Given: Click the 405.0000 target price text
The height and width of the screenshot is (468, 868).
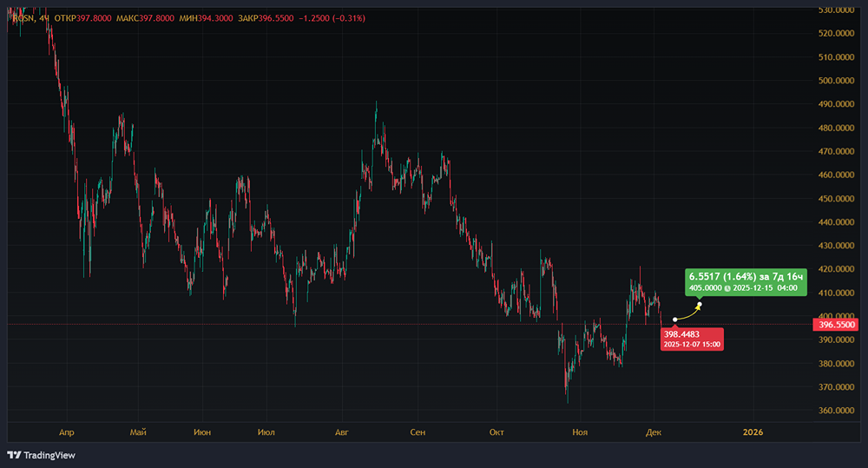Looking at the screenshot, I should click(705, 288).
